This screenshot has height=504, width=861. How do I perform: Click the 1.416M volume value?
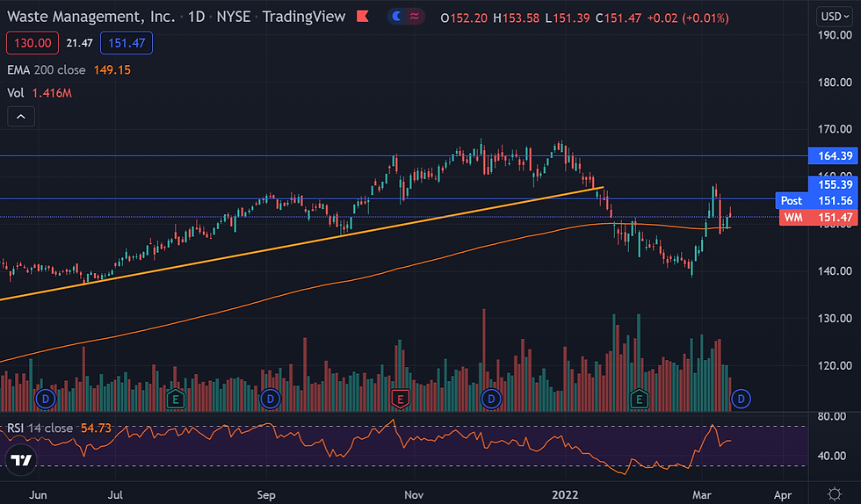[x=52, y=93]
